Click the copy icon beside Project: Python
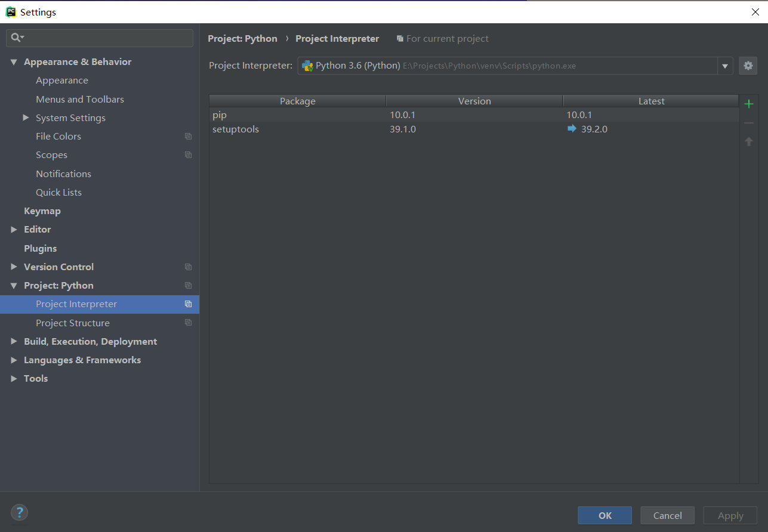This screenshot has width=768, height=532. 189,286
